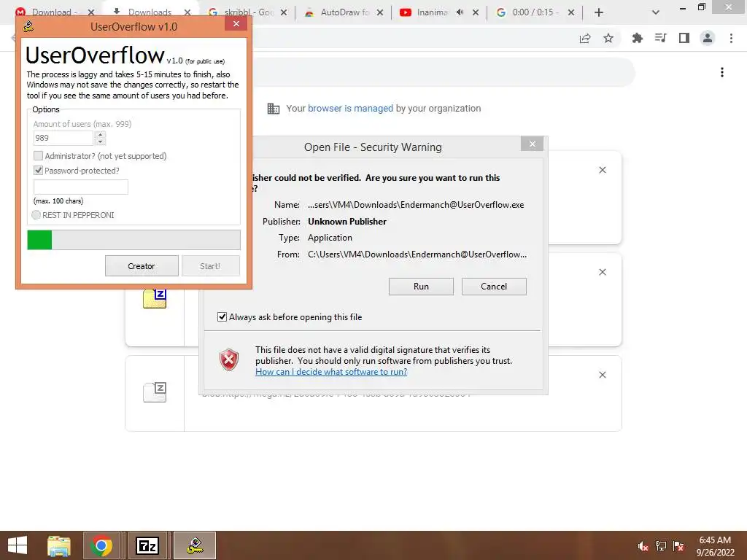Switch to the AutoDraw tab
The height and width of the screenshot is (560, 747).
click(x=345, y=12)
